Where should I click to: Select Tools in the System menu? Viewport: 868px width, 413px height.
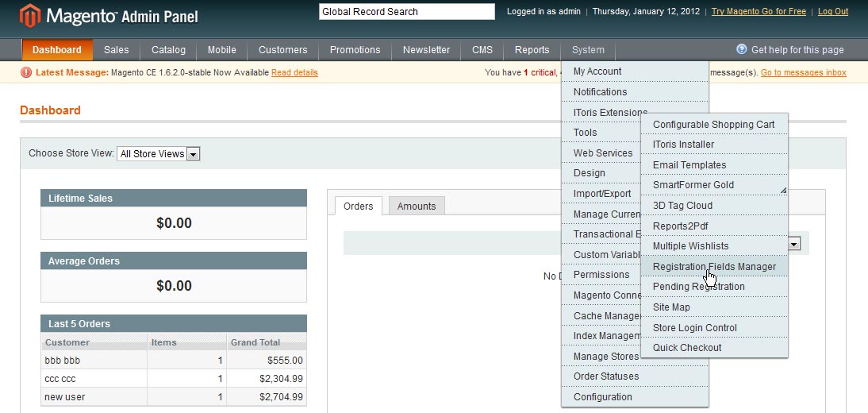[601, 132]
